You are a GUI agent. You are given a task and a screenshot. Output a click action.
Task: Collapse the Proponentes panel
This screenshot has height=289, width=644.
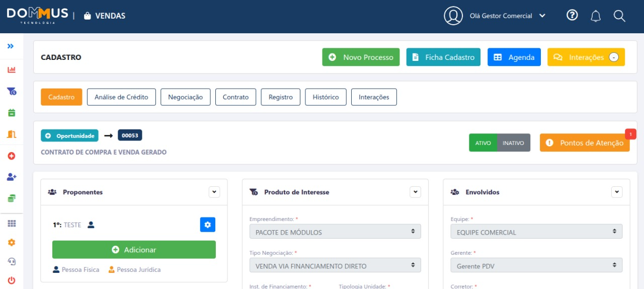point(215,192)
